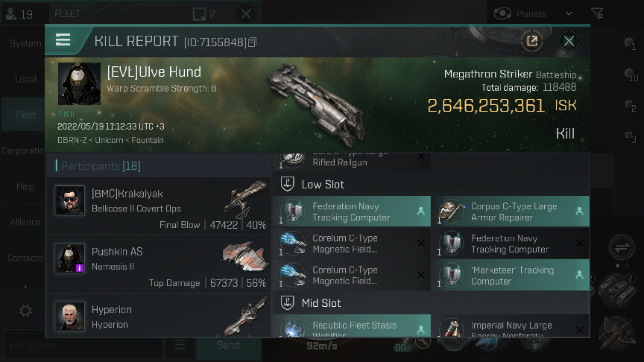This screenshot has height=362, width=644.
Task: Switch to the Local chat tab
Action: [x=25, y=79]
